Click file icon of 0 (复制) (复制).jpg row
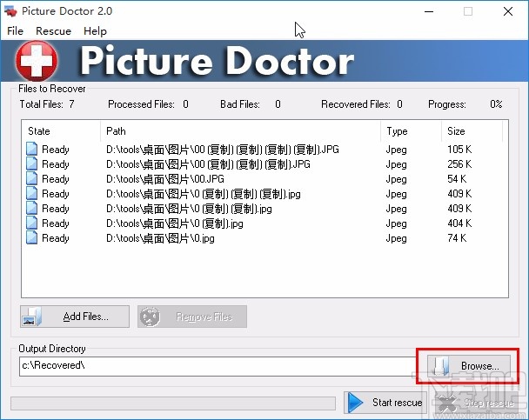This screenshot has height=420, width=529. (31, 209)
